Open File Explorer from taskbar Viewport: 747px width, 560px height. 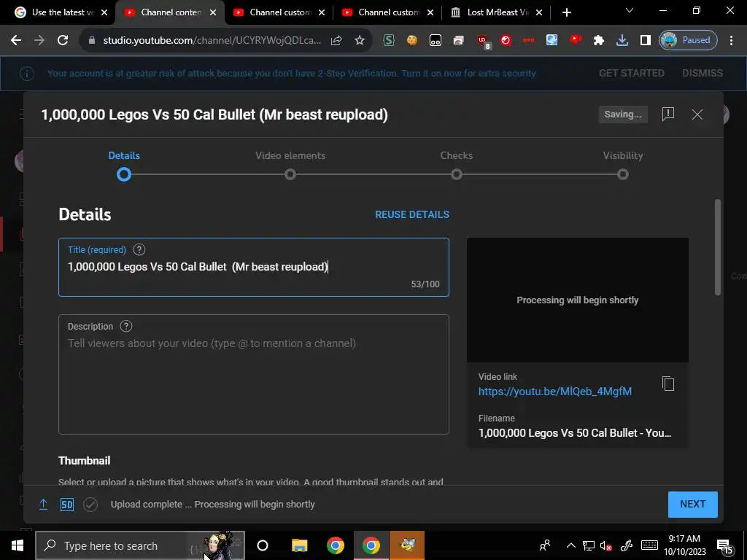[x=300, y=545]
